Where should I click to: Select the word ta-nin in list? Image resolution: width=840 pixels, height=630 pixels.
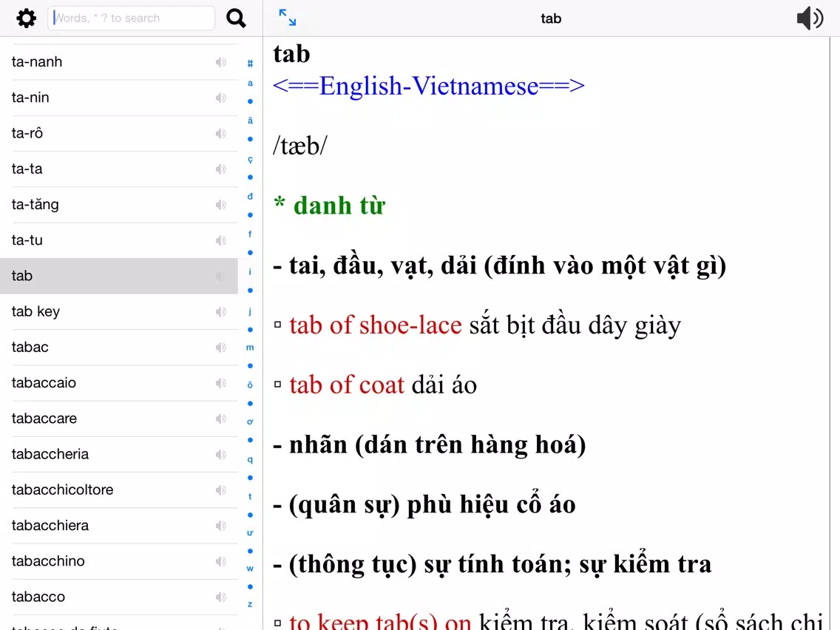coord(119,98)
